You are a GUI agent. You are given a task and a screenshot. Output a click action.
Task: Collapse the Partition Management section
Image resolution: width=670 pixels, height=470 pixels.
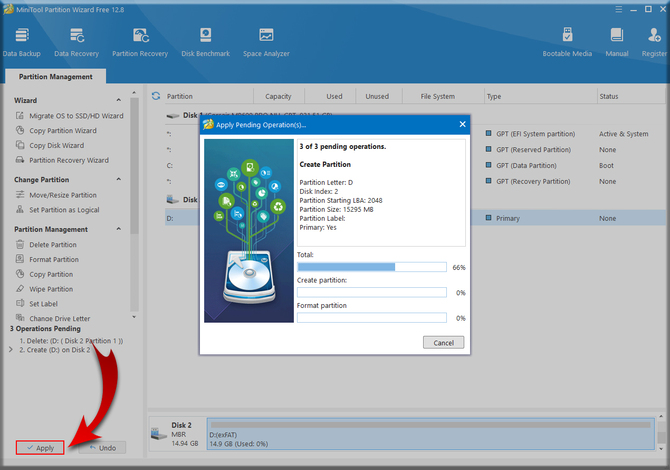118,229
